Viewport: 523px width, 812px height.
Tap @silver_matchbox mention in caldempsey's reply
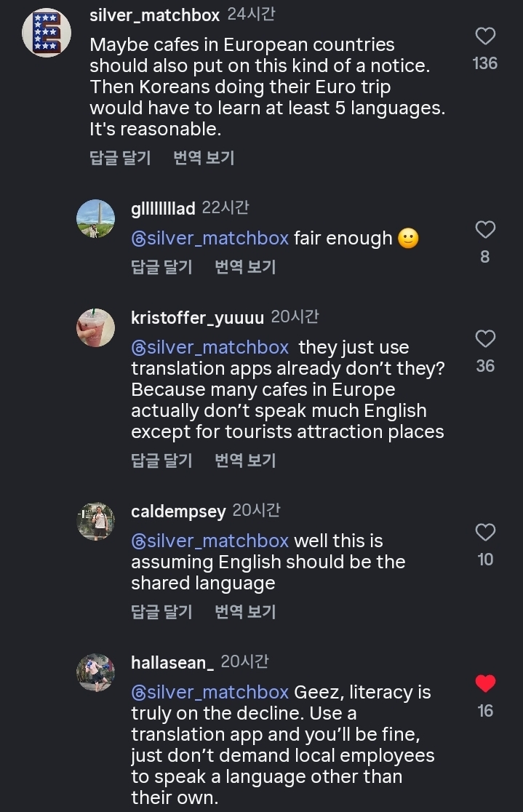(209, 541)
